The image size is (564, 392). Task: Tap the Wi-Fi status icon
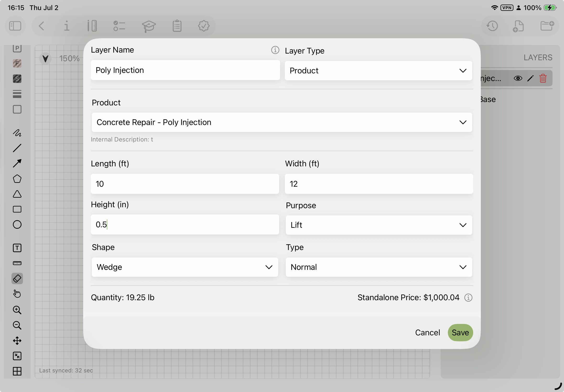(x=494, y=8)
